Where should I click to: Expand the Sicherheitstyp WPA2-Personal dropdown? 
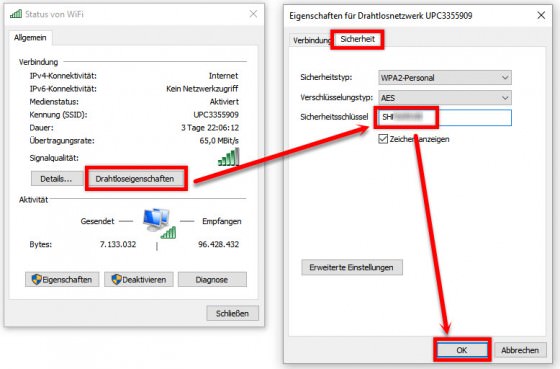445,78
